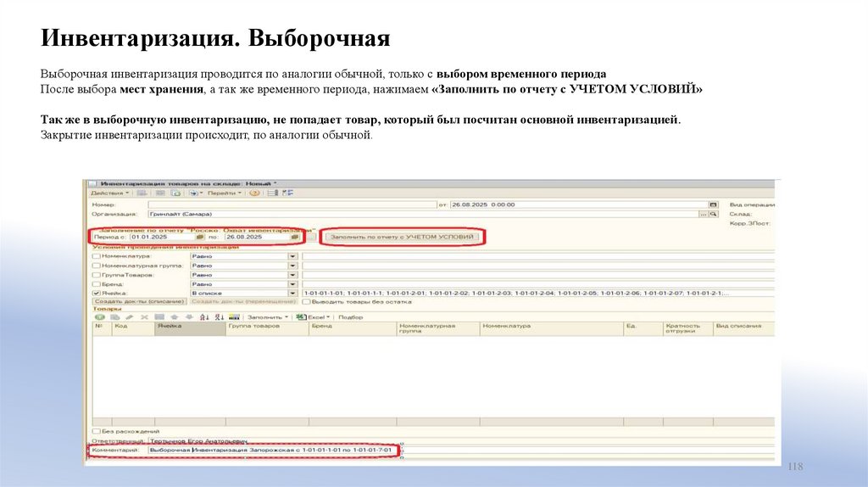
Task: Click the Номенклатура column header
Action: coord(551,328)
